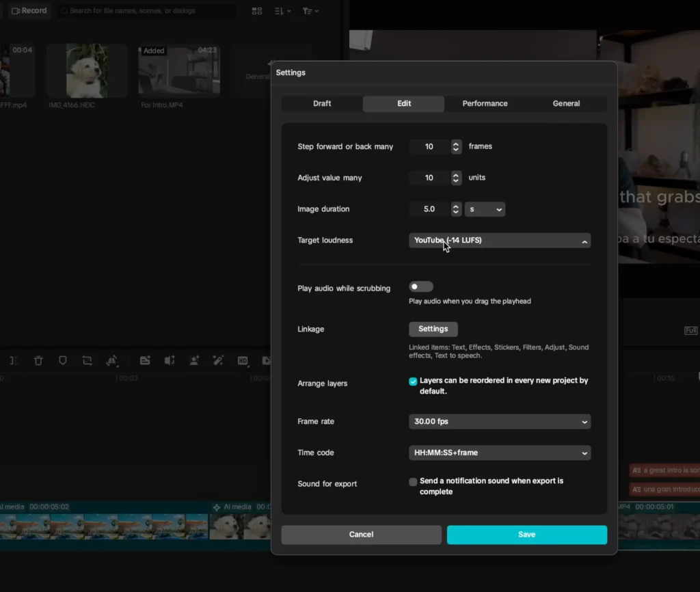Image resolution: width=700 pixels, height=592 pixels.
Task: Select the 'una gran introduc' caption clip
Action: click(x=664, y=489)
